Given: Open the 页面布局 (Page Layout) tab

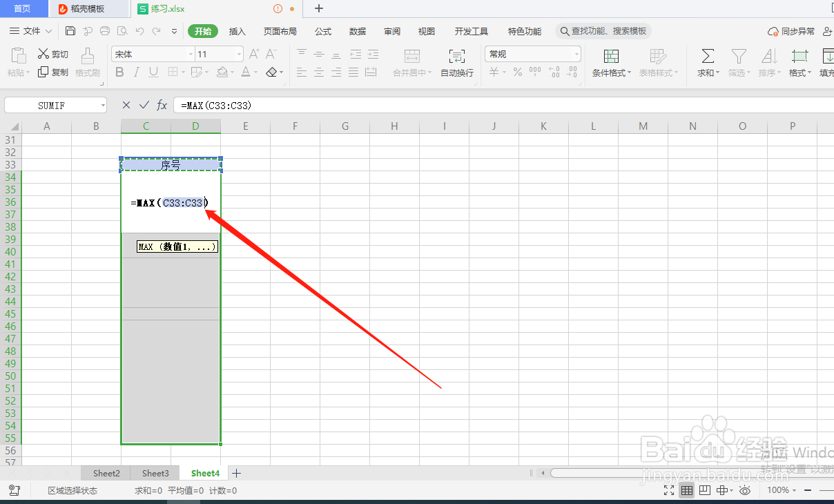Looking at the screenshot, I should pyautogui.click(x=280, y=31).
